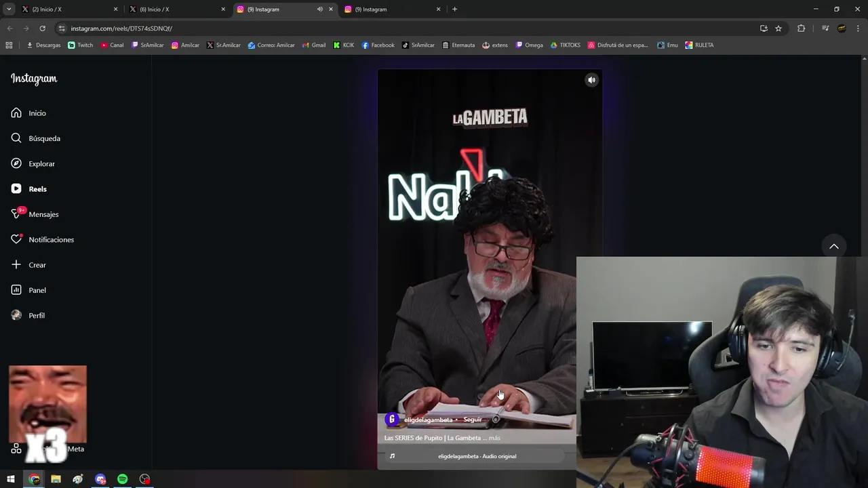Open the tab search dropdown
This screenshot has height=488, width=868.
tap(9, 9)
